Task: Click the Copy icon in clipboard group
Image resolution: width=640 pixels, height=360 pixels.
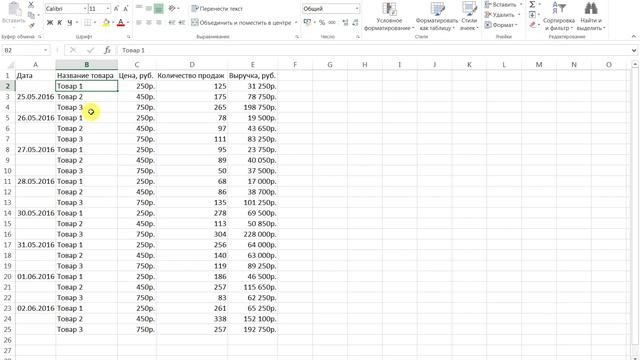Action: [x=31, y=15]
